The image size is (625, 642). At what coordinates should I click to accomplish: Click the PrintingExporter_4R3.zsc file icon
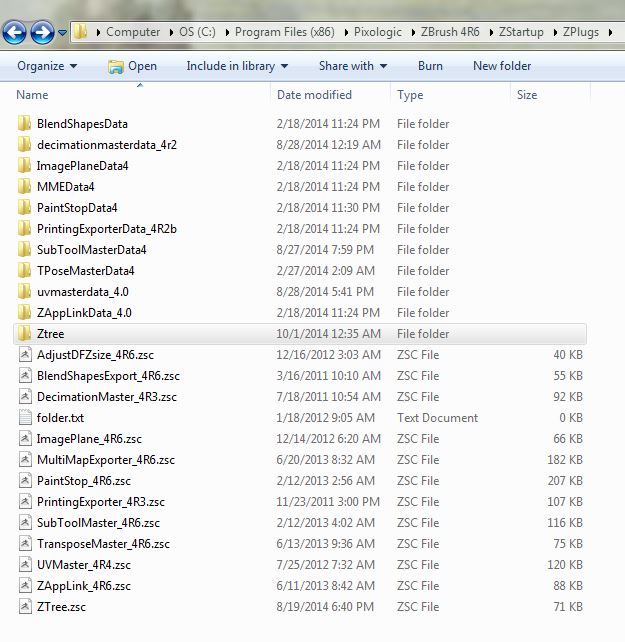[x=25, y=502]
